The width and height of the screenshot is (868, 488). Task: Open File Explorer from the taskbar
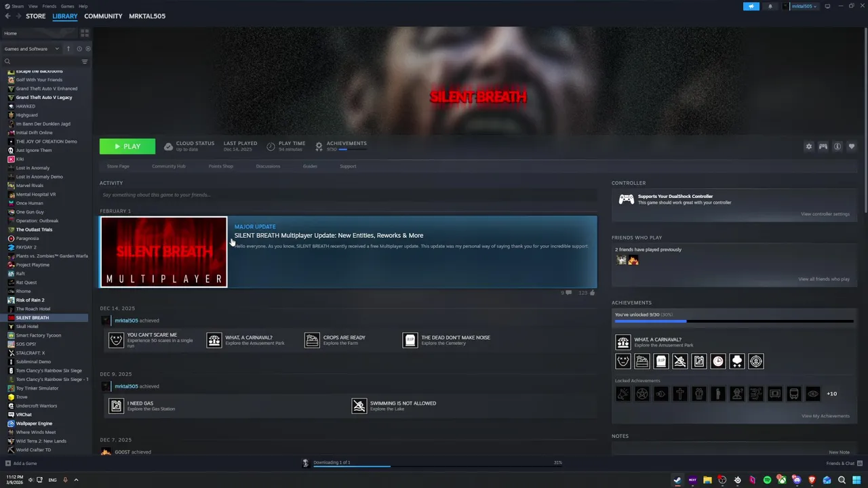pos(707,480)
